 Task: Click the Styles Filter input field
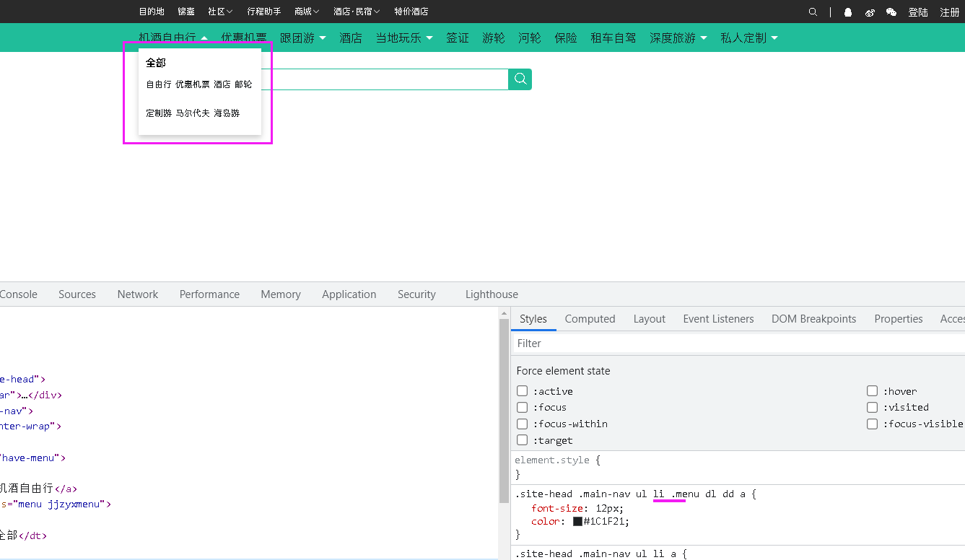coord(738,344)
